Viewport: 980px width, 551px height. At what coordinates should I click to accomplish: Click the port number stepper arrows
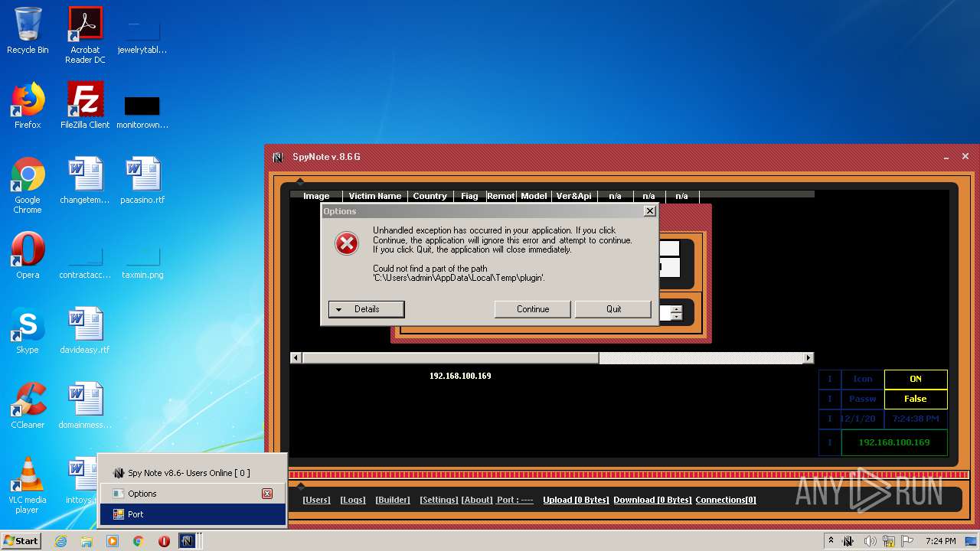tap(676, 313)
